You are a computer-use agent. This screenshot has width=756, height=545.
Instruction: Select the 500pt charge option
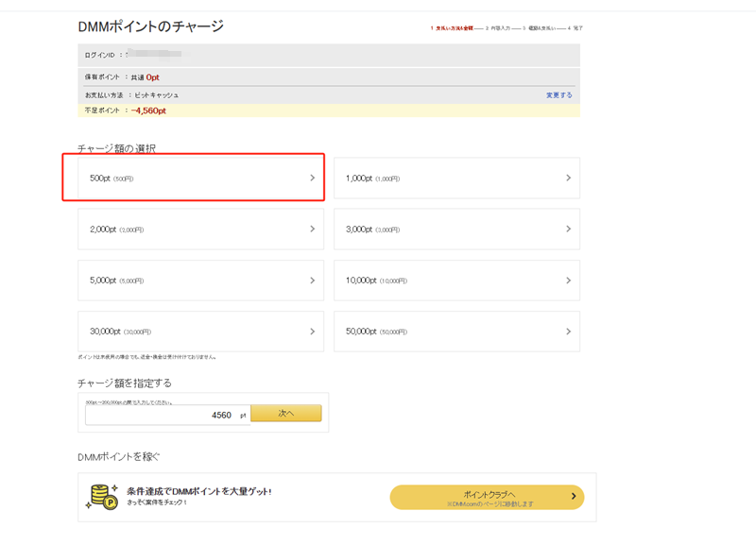(200, 178)
